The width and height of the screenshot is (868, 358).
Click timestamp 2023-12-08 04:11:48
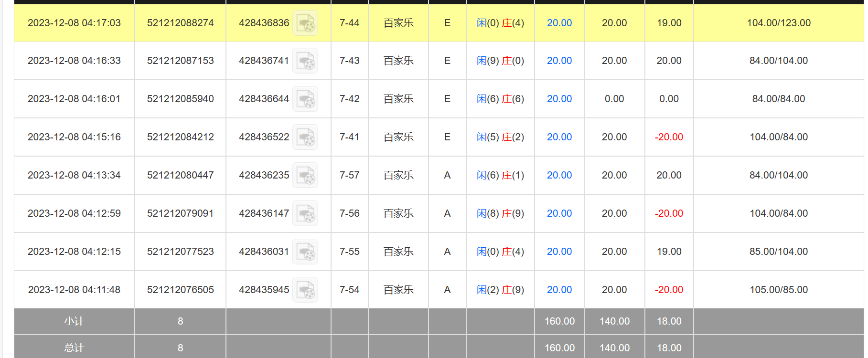click(74, 290)
